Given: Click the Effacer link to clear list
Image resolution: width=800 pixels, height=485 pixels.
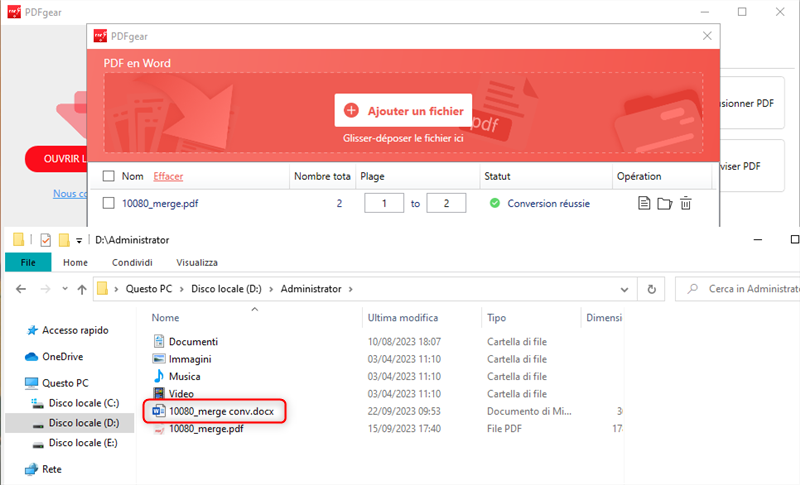Looking at the screenshot, I should point(168,177).
